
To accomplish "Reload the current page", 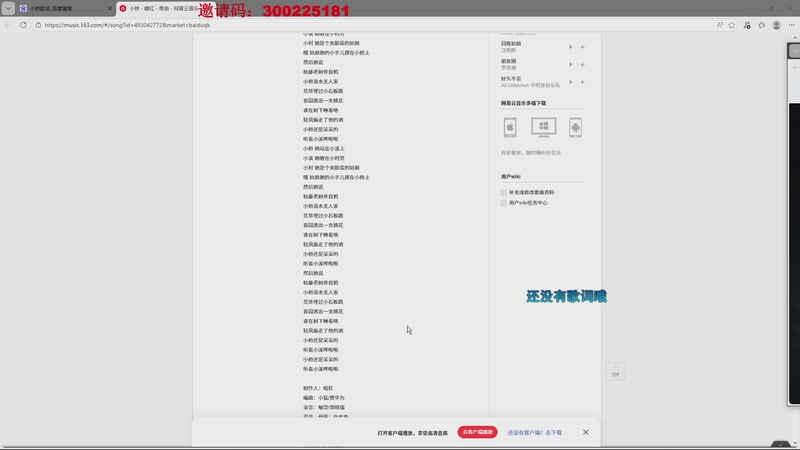I will pyautogui.click(x=23, y=25).
